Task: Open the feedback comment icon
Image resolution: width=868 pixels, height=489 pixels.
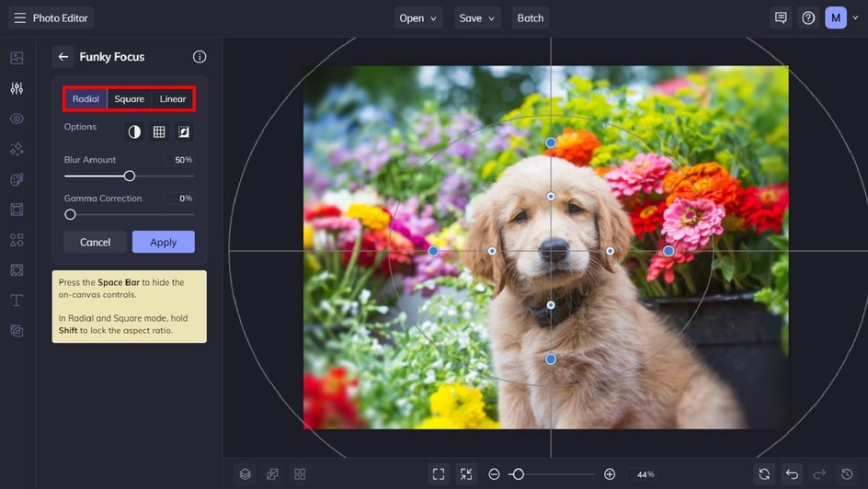Action: pyautogui.click(x=781, y=18)
